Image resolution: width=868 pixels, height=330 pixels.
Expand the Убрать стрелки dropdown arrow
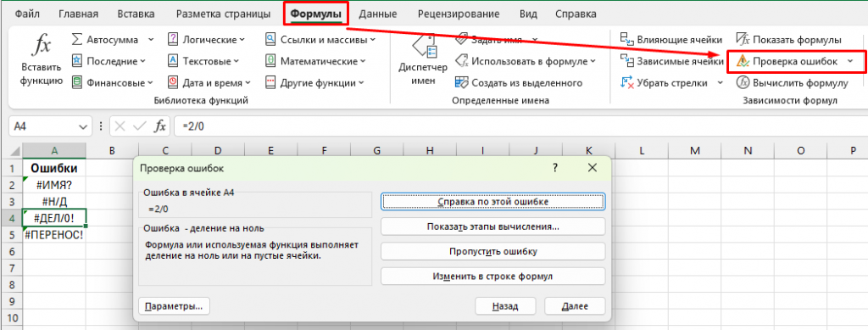coord(721,83)
